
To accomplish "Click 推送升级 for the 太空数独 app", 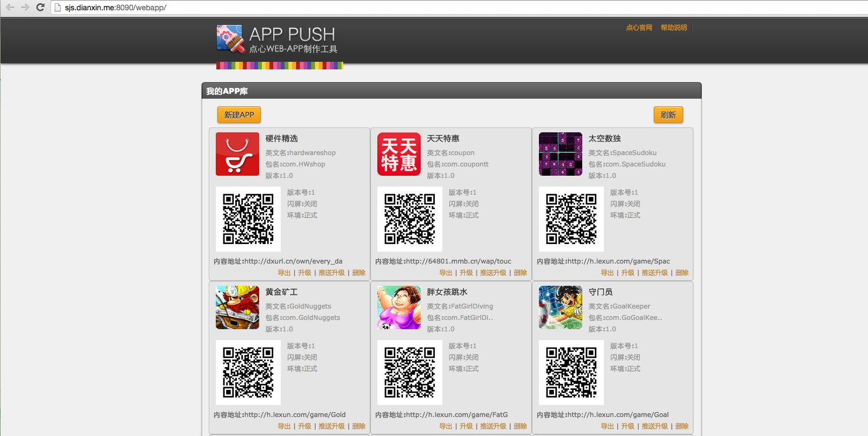I will coord(655,273).
